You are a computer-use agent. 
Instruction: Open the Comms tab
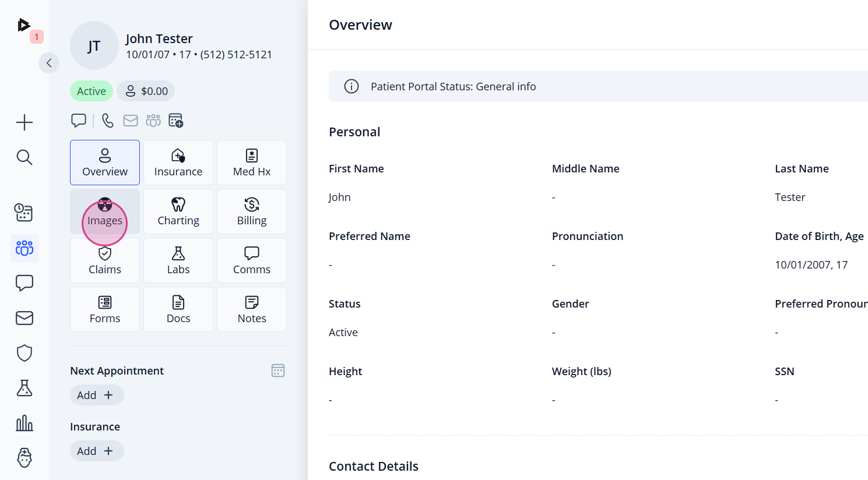point(252,260)
